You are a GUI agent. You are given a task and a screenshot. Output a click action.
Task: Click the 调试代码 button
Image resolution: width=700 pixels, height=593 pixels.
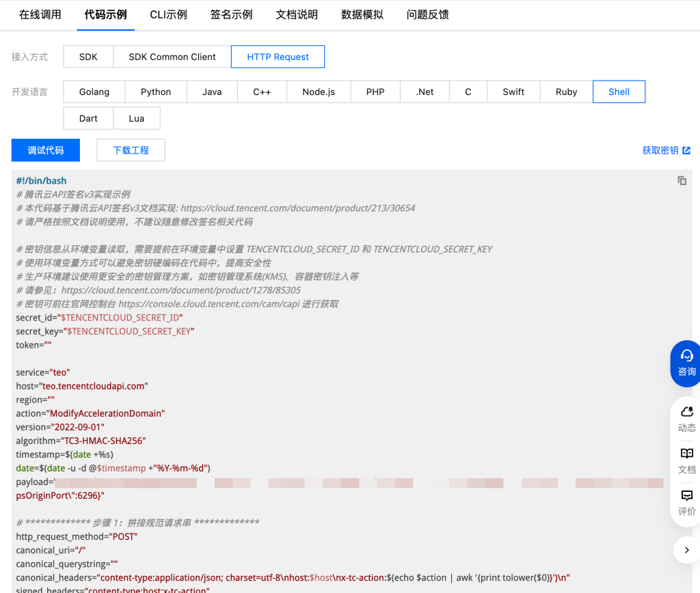click(x=46, y=150)
